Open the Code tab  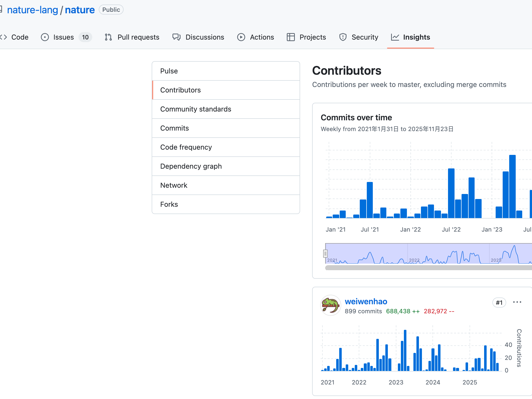[x=20, y=37]
